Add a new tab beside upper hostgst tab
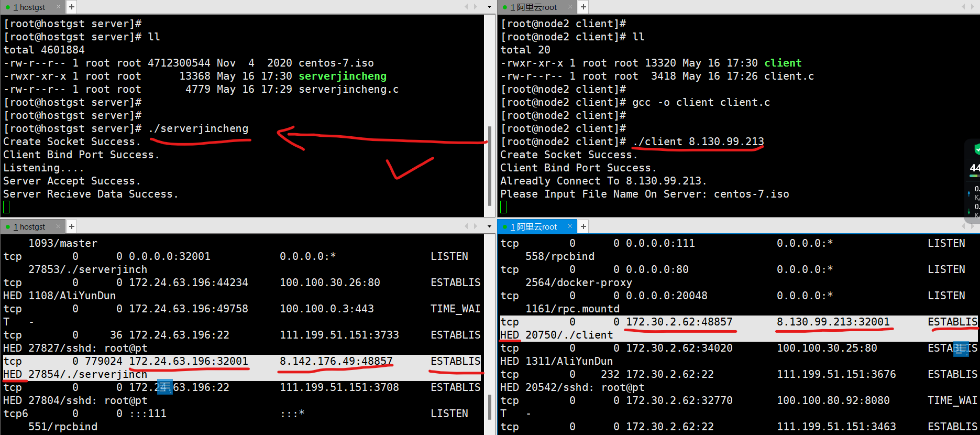The height and width of the screenshot is (435, 980). click(72, 7)
